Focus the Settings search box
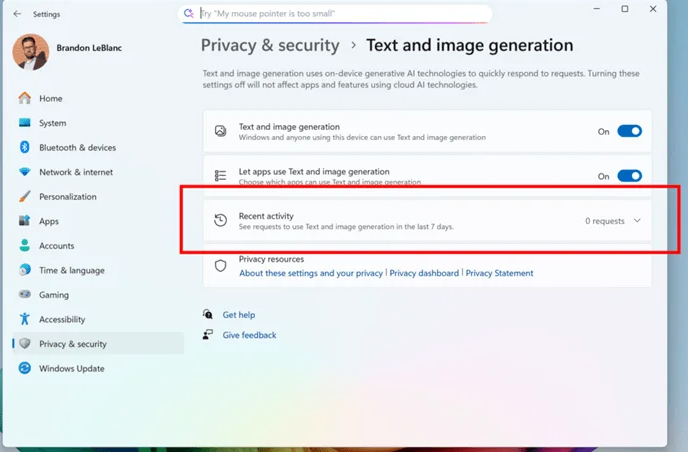Image resolution: width=688 pixels, height=452 pixels. (x=335, y=14)
